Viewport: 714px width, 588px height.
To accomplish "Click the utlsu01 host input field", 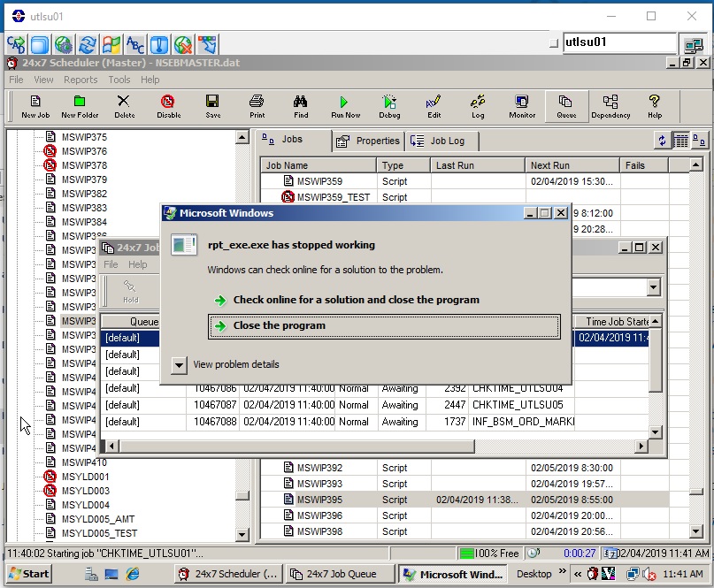I will (619, 43).
